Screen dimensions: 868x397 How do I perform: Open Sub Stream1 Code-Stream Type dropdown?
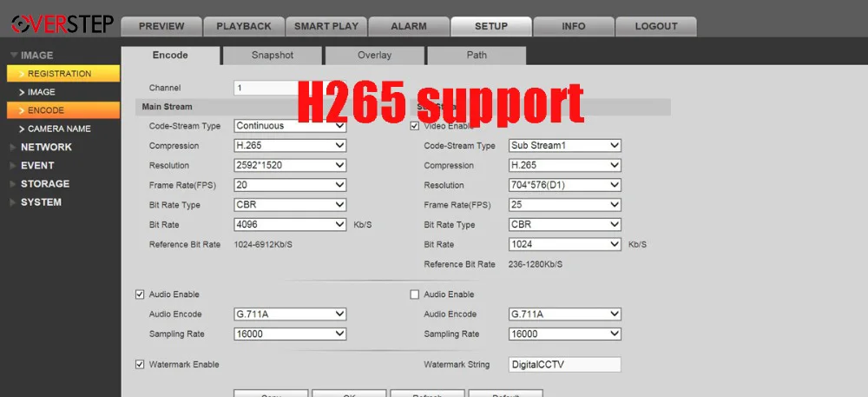565,146
